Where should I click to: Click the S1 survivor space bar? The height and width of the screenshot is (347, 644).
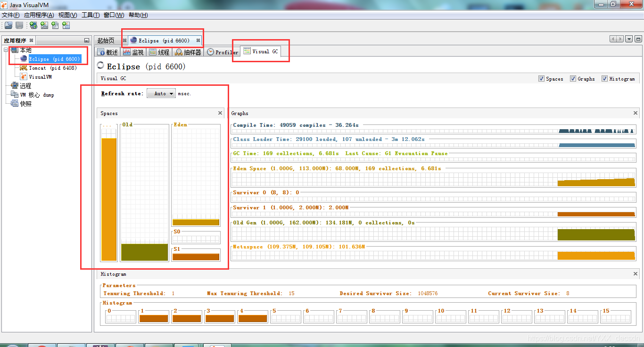click(x=196, y=257)
